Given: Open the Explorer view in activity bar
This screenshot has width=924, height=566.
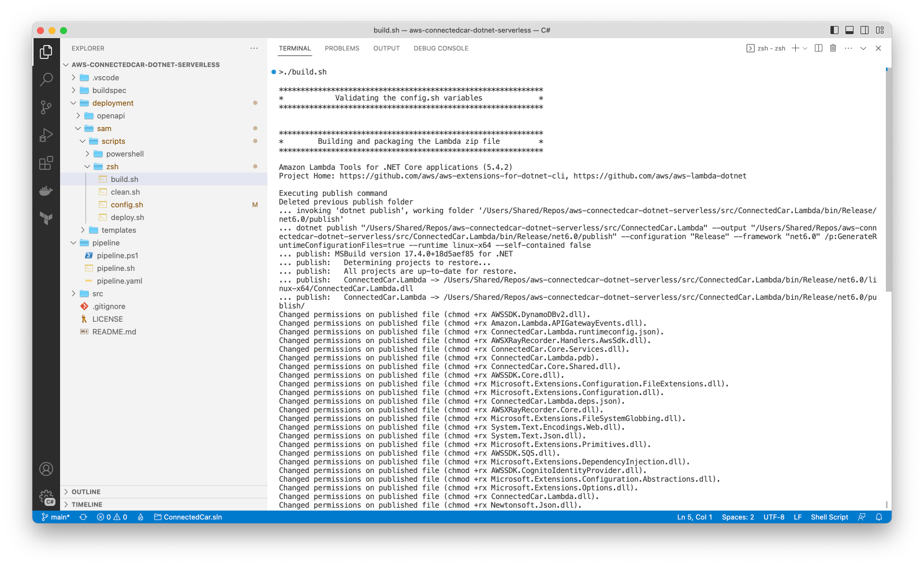Looking at the screenshot, I should pyautogui.click(x=46, y=52).
